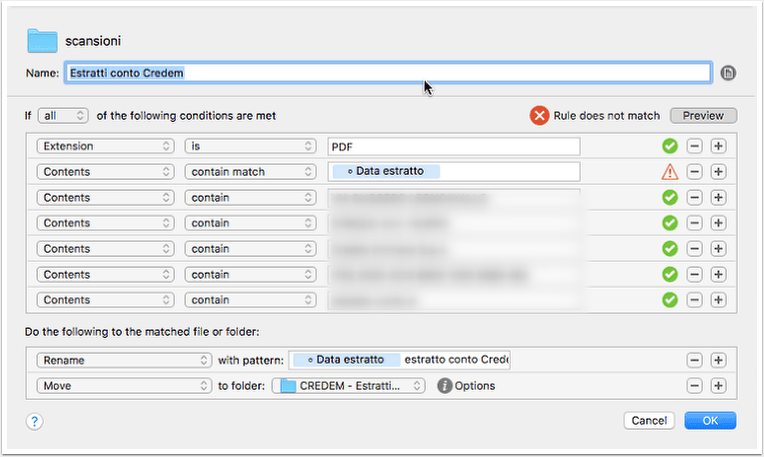Click the Cancel button

(x=649, y=420)
